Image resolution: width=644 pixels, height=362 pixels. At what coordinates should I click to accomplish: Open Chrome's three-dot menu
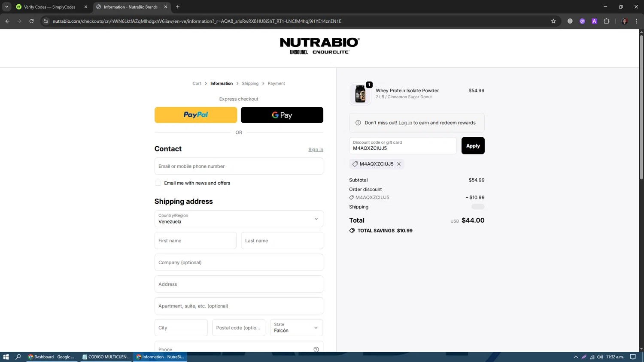637,21
